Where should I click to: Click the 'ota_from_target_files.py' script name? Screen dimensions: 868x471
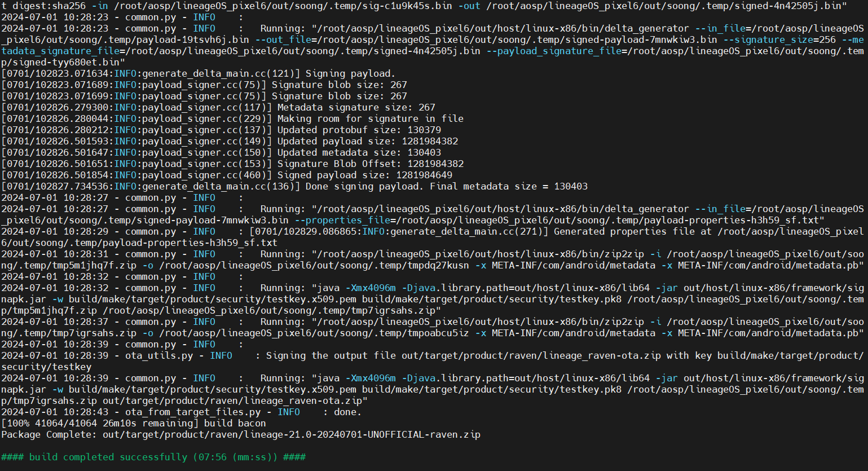(193, 412)
